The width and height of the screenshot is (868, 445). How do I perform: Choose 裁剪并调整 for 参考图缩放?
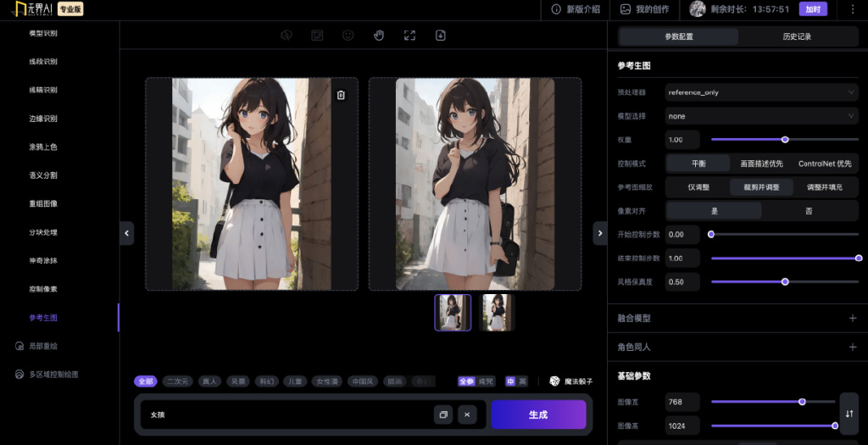[762, 187]
